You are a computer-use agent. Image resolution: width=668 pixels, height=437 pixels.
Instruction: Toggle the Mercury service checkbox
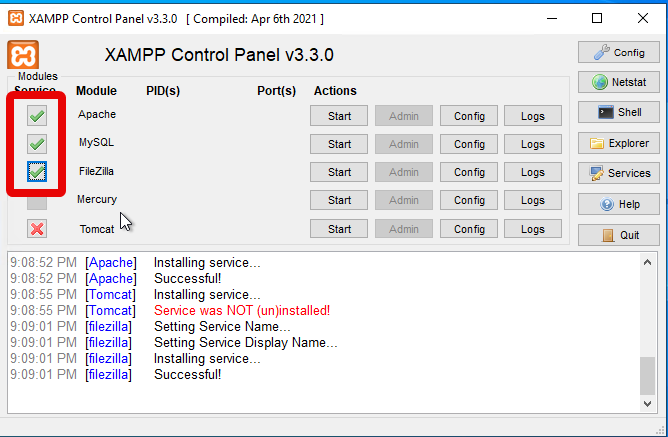pyautogui.click(x=37, y=202)
